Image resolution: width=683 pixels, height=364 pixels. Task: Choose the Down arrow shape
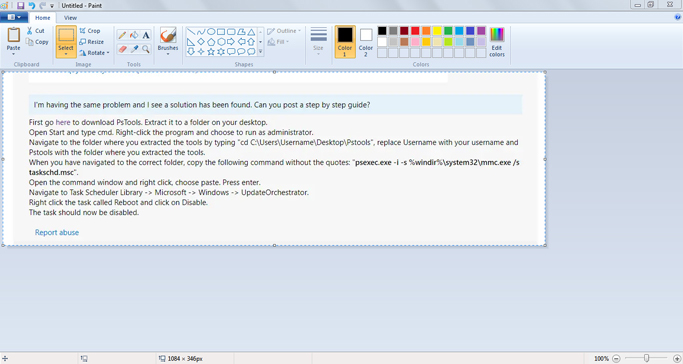(191, 51)
